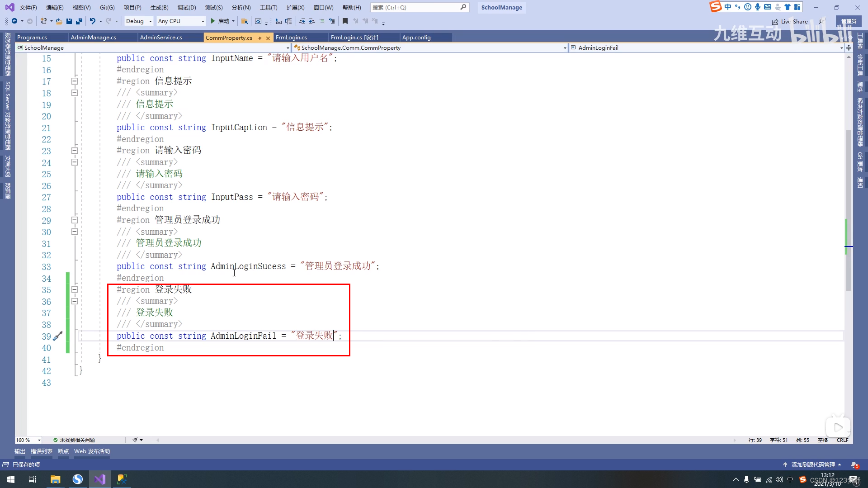Screen dimensions: 868x488
Task: Click the Save All icon
Action: point(79,21)
